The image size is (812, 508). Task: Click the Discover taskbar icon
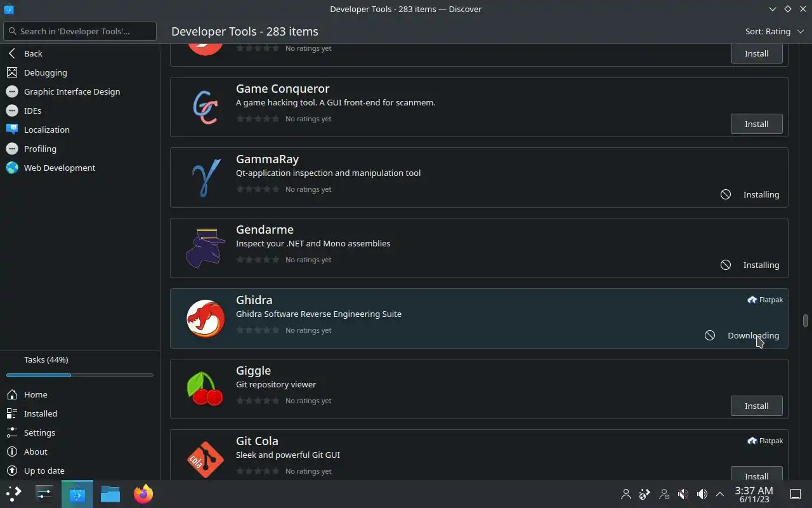point(77,494)
